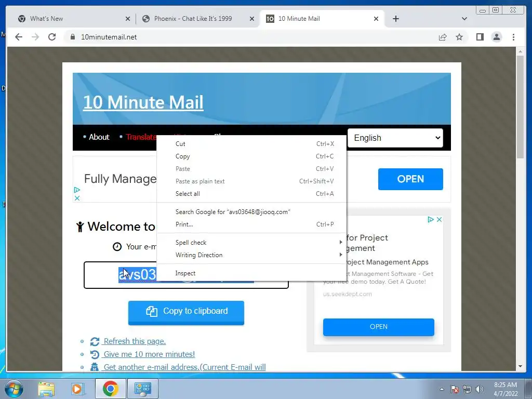
Task: Close the 10 Minute Mail tab
Action: [376, 19]
